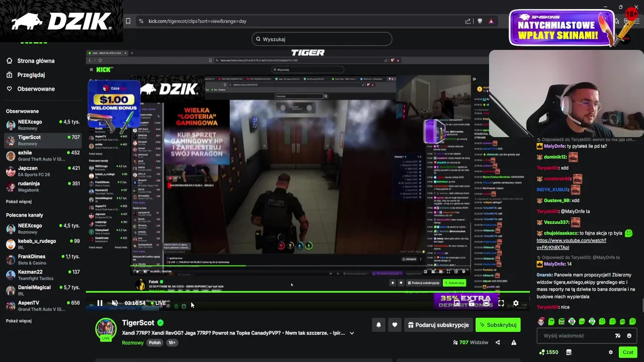Open the Rozmowy category link

click(132, 342)
